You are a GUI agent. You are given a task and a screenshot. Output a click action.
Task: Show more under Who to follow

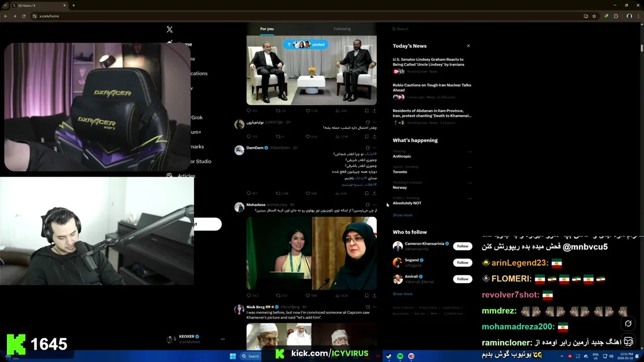[x=403, y=294]
